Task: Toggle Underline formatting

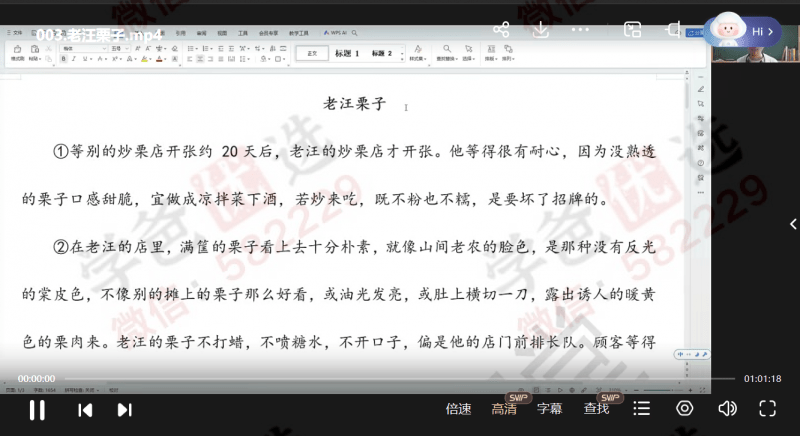Action: (85, 59)
